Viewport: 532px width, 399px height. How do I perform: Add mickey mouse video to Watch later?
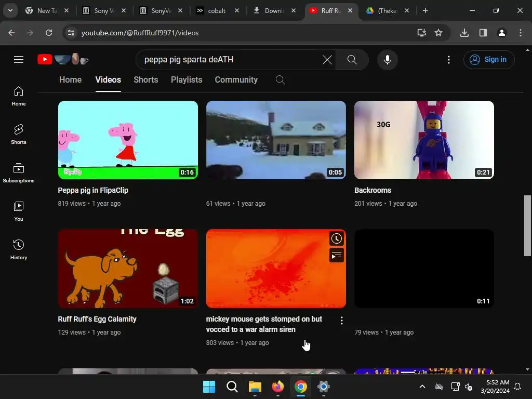[336, 238]
